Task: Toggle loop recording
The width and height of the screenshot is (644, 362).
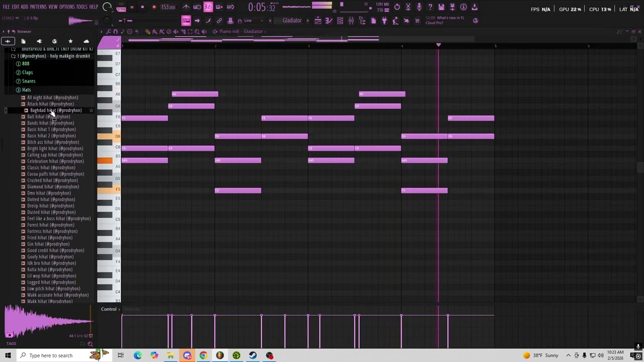Action: click(x=230, y=7)
